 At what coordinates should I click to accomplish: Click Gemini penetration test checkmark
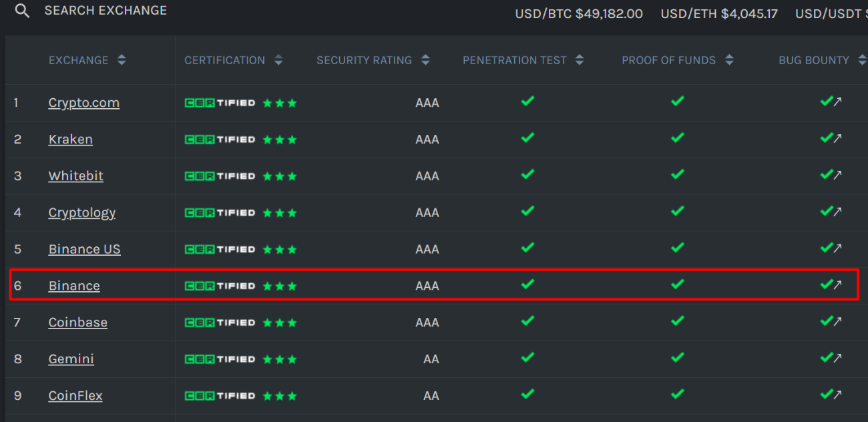527,358
